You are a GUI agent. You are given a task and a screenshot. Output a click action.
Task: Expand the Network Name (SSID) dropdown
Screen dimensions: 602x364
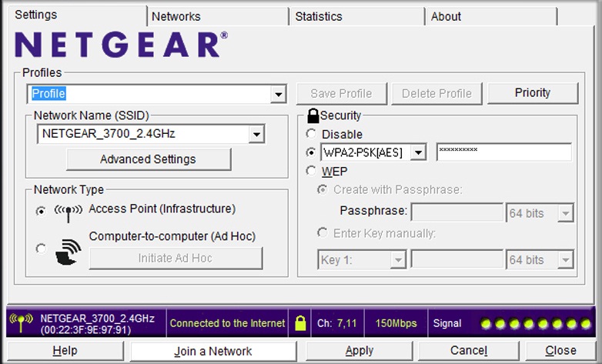pos(256,135)
